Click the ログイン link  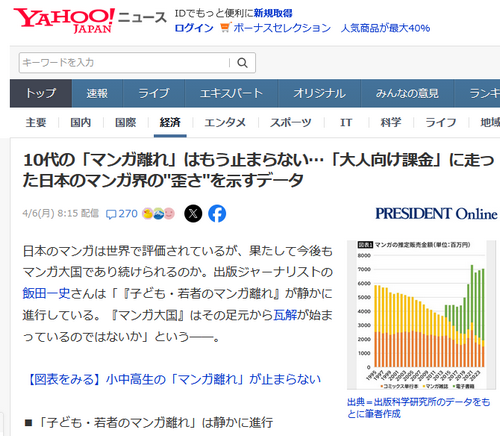[194, 28]
